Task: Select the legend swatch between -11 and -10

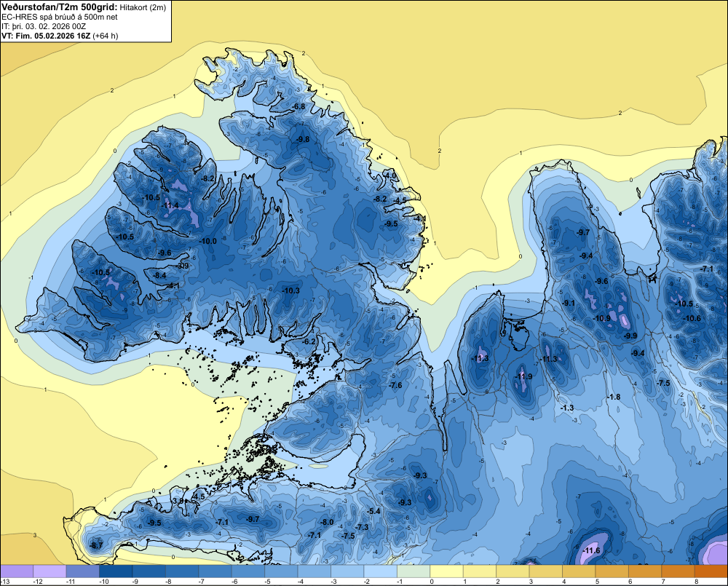Action: pos(83,571)
